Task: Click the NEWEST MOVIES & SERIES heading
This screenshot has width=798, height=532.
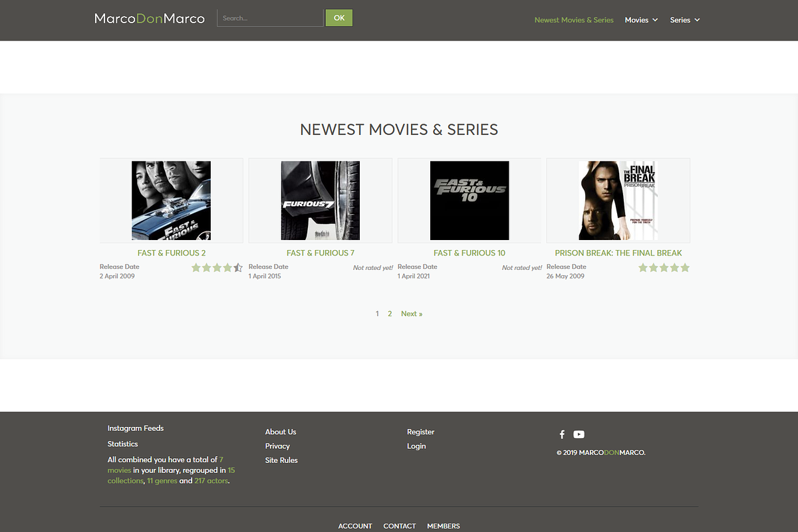Action: point(399,130)
